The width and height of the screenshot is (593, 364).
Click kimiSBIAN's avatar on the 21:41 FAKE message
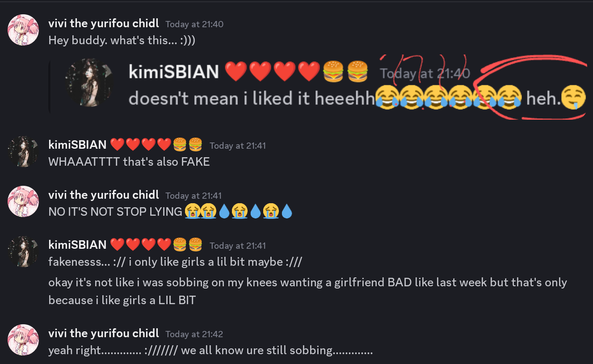click(23, 151)
